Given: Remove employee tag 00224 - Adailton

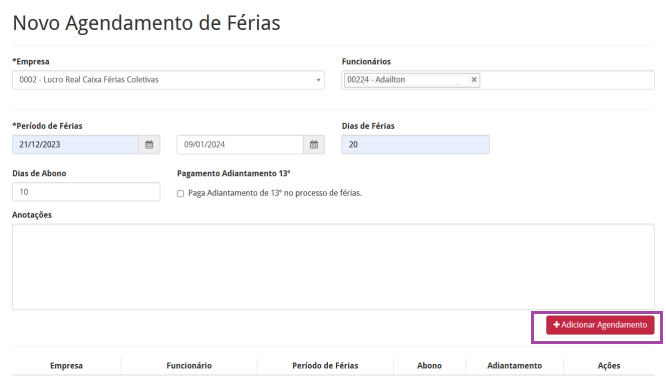Looking at the screenshot, I should click(x=474, y=79).
